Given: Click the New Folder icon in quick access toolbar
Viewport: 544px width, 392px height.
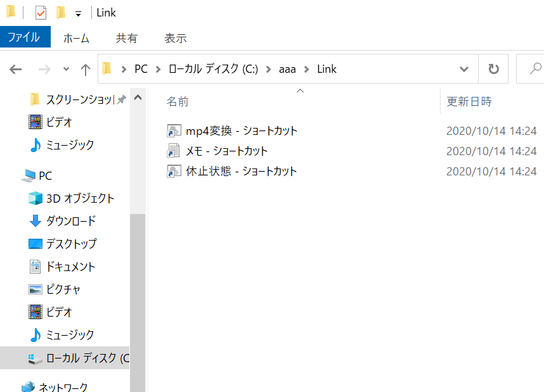Looking at the screenshot, I should click(61, 13).
